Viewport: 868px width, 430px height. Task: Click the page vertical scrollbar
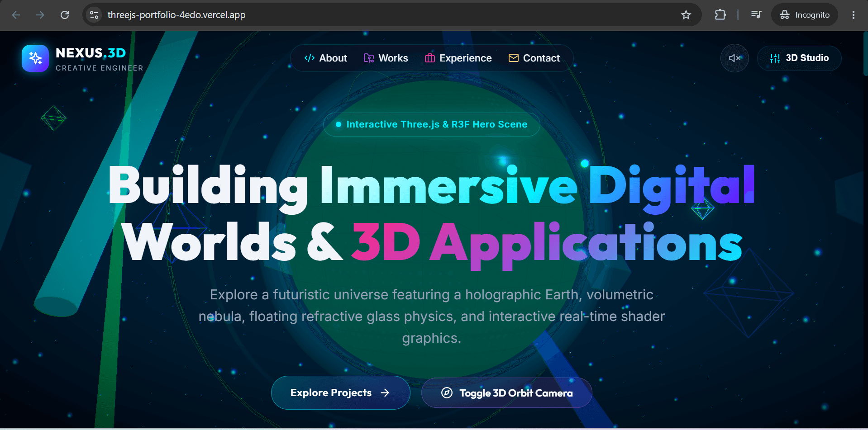pyautogui.click(x=865, y=53)
